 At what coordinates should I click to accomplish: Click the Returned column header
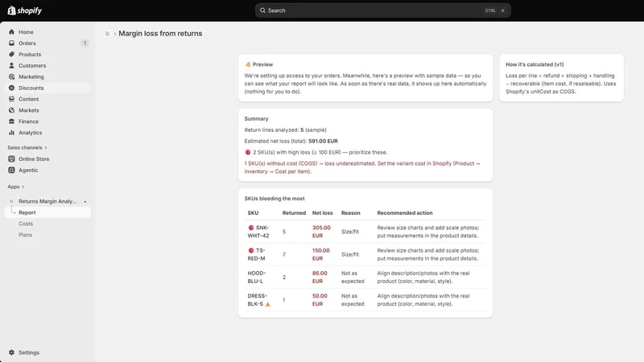(294, 213)
